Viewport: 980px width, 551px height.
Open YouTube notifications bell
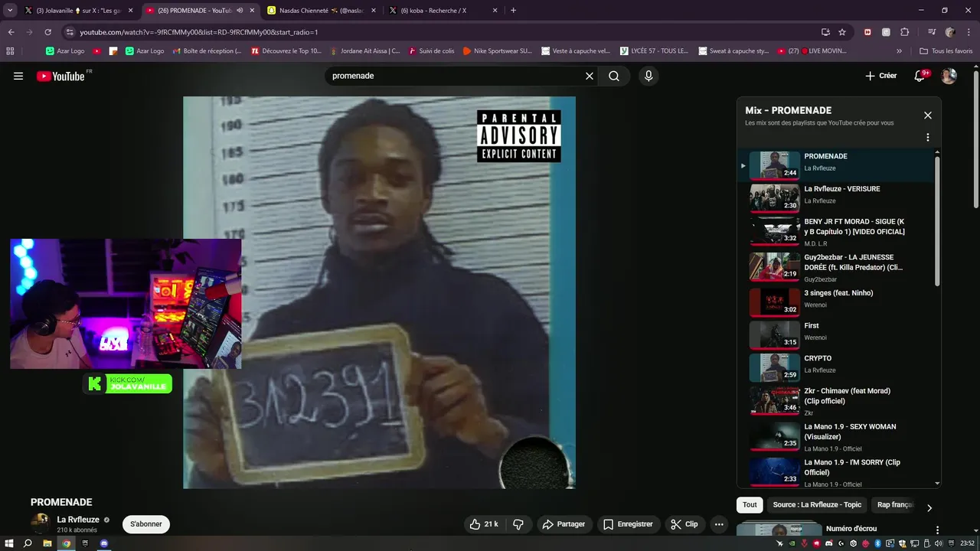click(921, 76)
